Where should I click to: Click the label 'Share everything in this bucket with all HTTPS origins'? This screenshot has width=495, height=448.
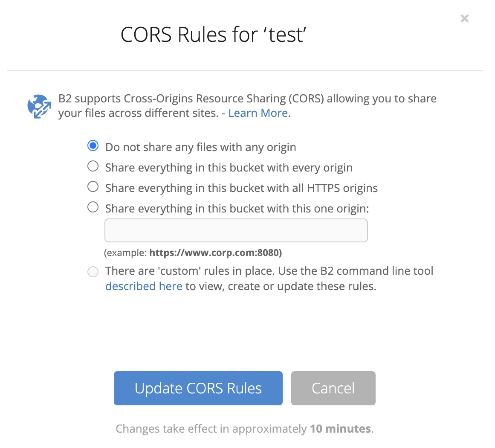point(241,188)
